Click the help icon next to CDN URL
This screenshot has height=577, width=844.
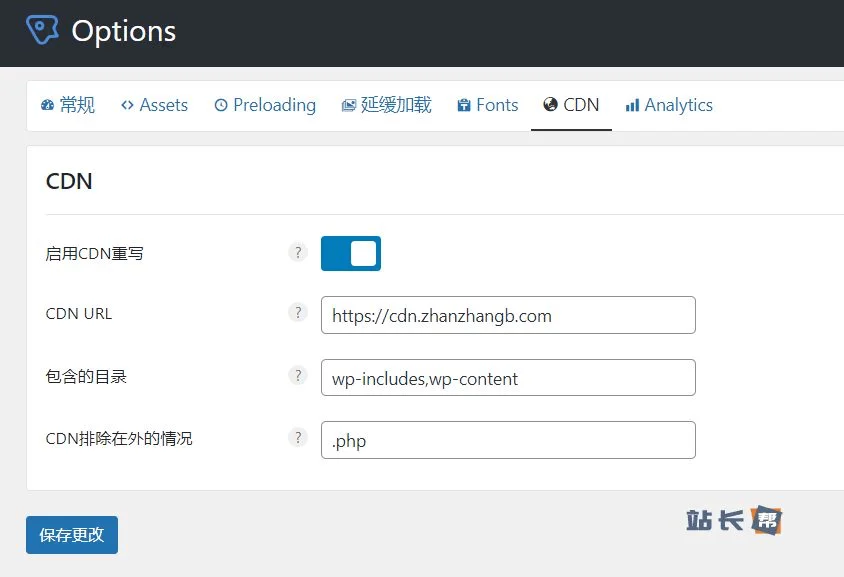pyautogui.click(x=297, y=312)
